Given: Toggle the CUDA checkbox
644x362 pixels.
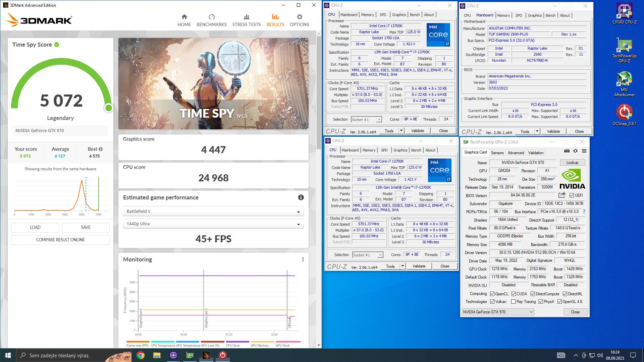Looking at the screenshot, I should click(514, 294).
